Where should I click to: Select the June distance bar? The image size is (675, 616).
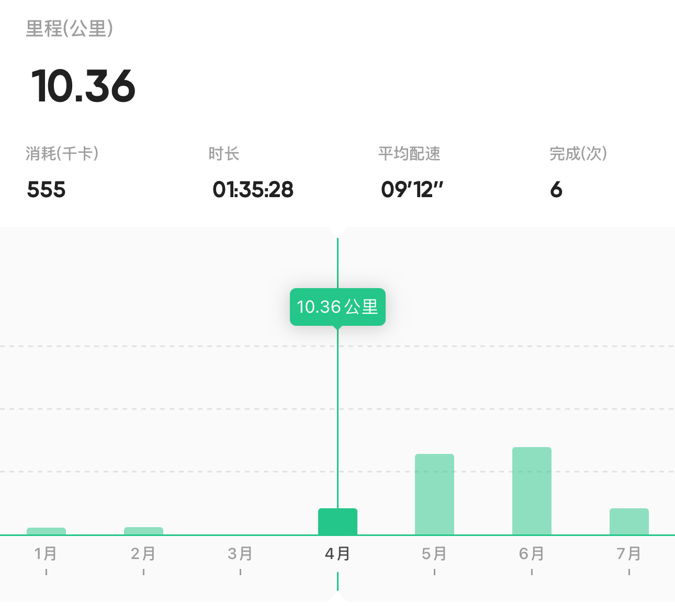point(532,490)
